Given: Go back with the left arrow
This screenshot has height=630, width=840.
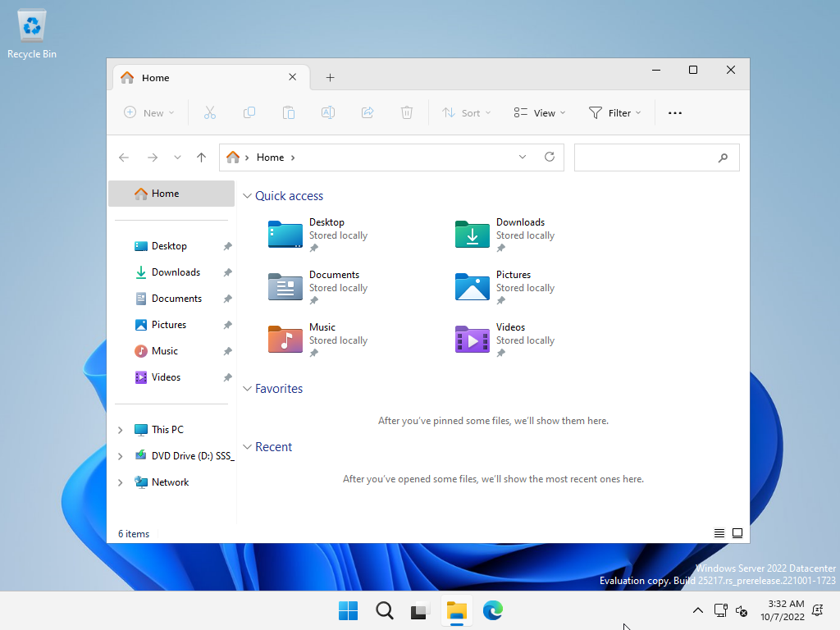Looking at the screenshot, I should (124, 157).
